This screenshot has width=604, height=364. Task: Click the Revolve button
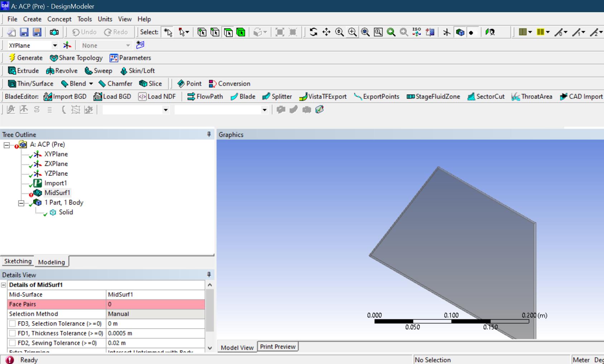tap(62, 71)
